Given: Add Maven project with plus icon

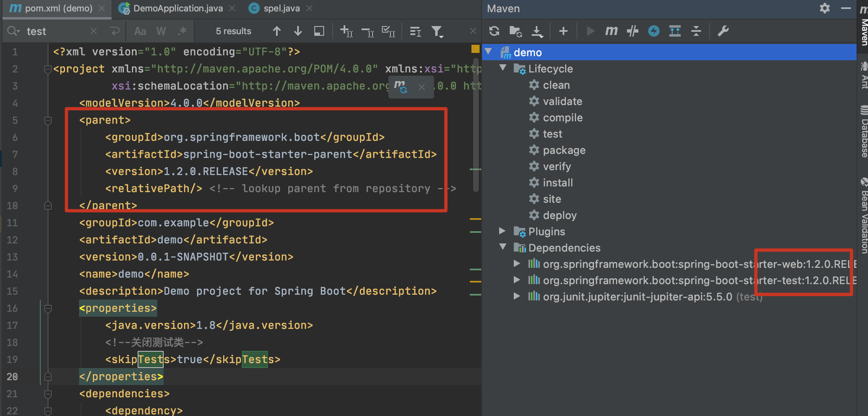Looking at the screenshot, I should (x=563, y=31).
